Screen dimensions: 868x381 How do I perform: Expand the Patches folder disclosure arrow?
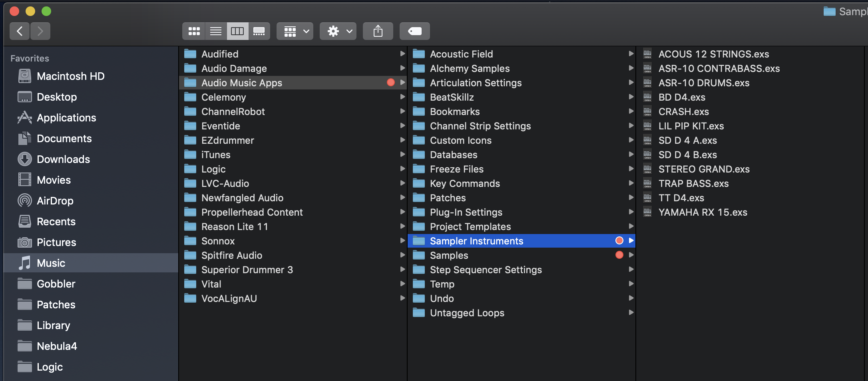point(631,198)
